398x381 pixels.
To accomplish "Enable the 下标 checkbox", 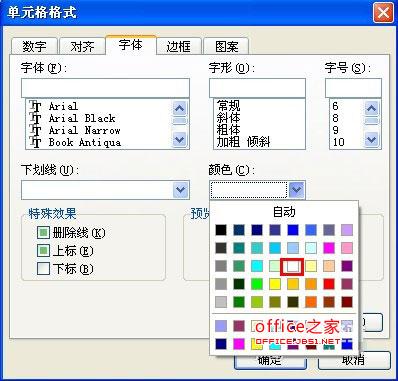I will [x=43, y=268].
